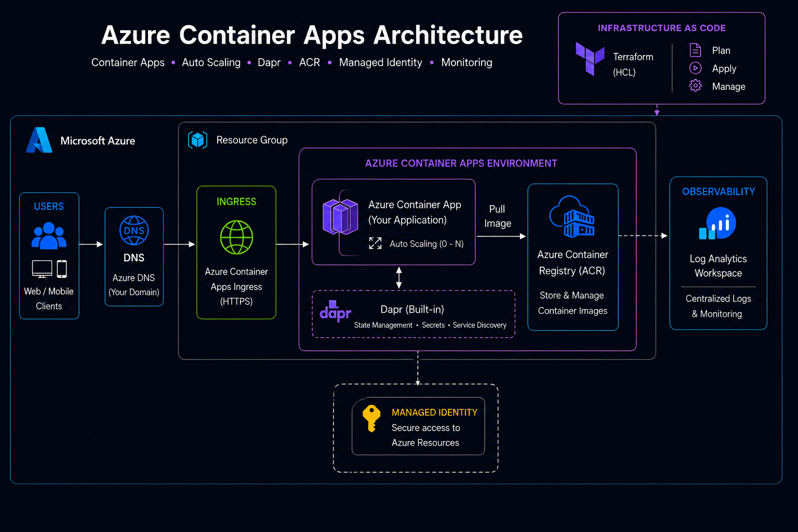
Task: Click the Service Discovery text
Action: (480, 325)
